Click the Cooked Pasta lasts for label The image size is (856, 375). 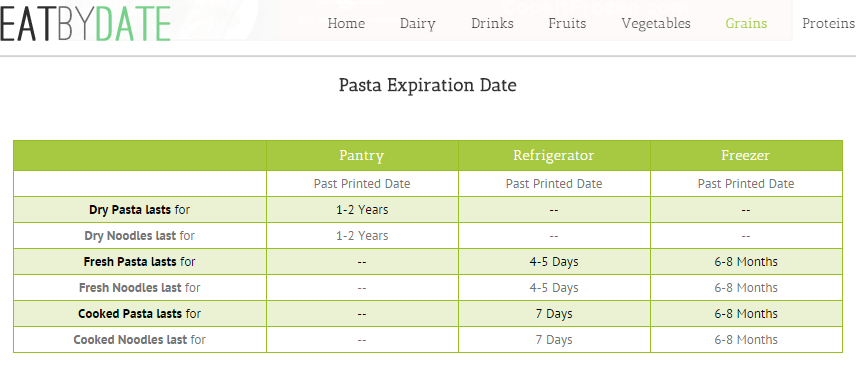point(140,314)
